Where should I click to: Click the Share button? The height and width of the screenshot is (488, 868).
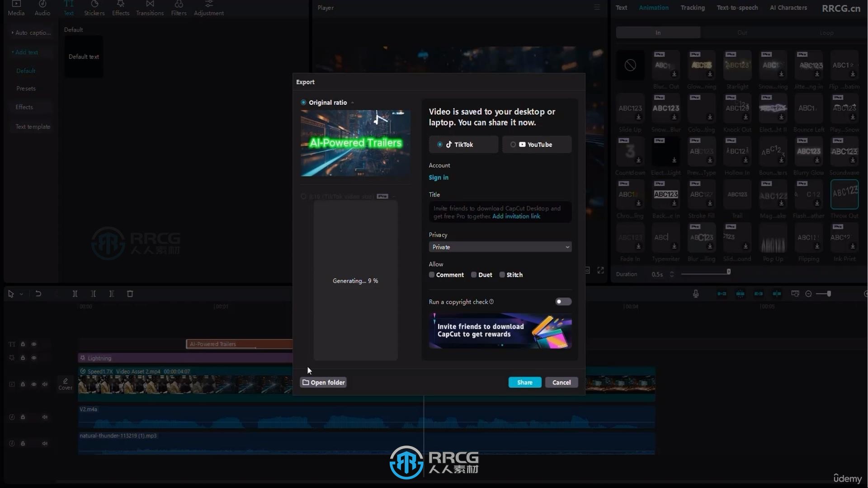525,382
